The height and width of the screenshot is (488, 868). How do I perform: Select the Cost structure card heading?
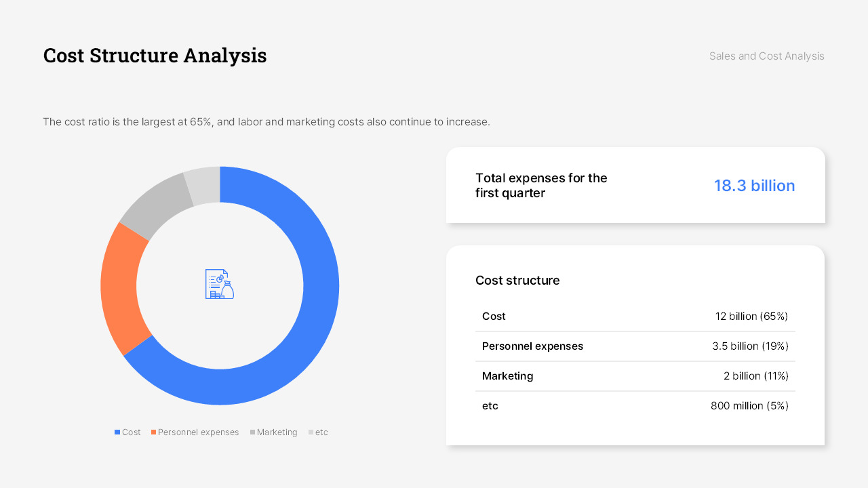coord(517,280)
